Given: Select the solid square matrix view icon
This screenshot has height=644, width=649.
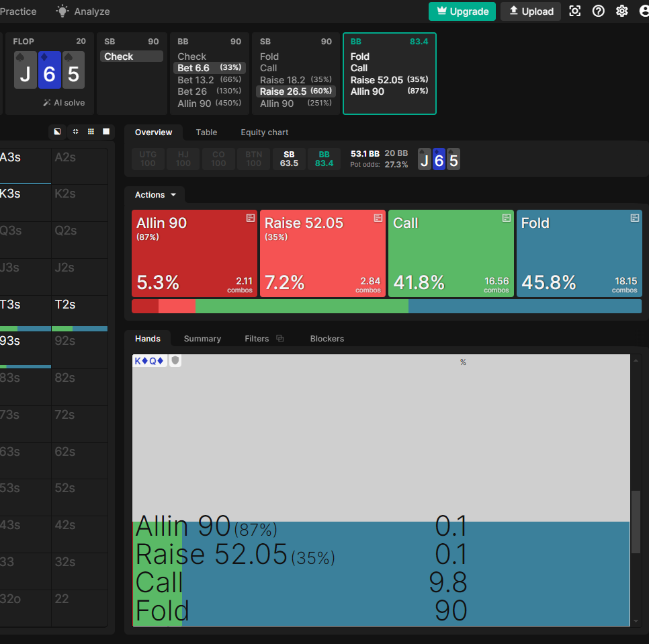Looking at the screenshot, I should click(x=106, y=132).
